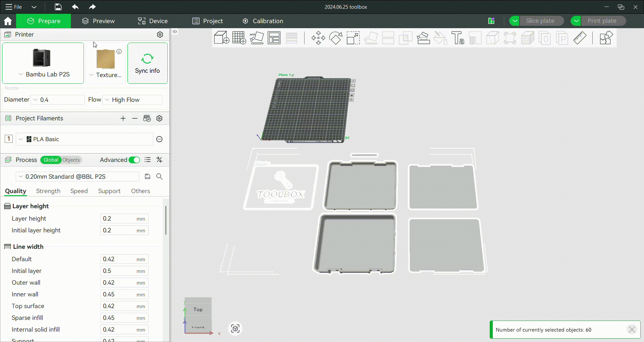Click the Add cube primitive icon

pos(221,38)
